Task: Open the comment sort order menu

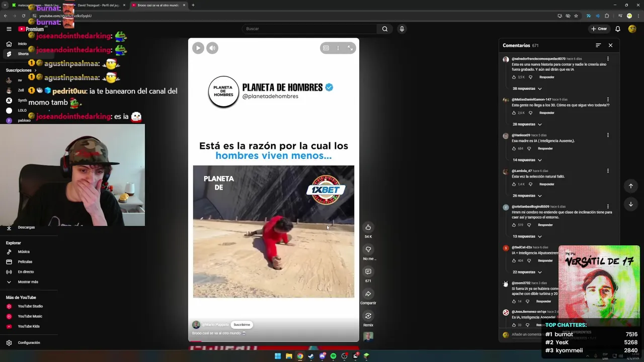Action: click(598, 45)
